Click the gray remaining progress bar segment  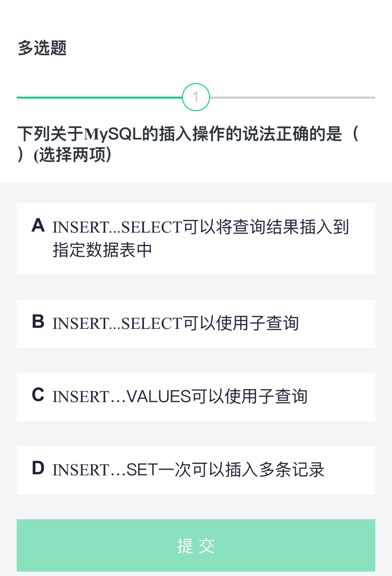click(293, 98)
